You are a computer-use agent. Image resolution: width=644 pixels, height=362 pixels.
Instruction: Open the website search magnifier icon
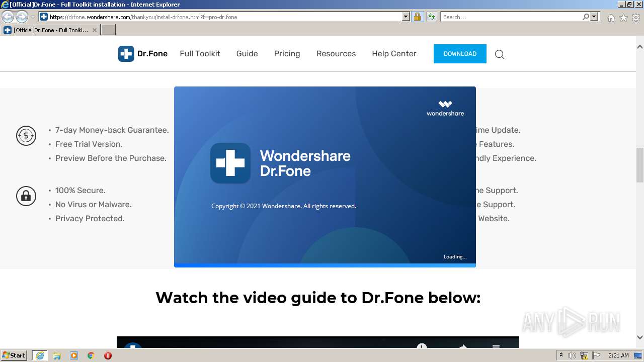499,54
